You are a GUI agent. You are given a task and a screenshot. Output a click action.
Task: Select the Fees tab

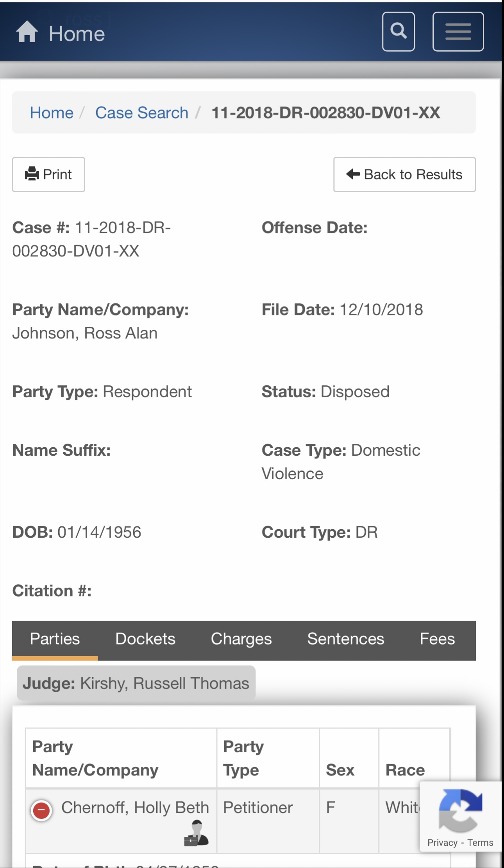pos(437,639)
